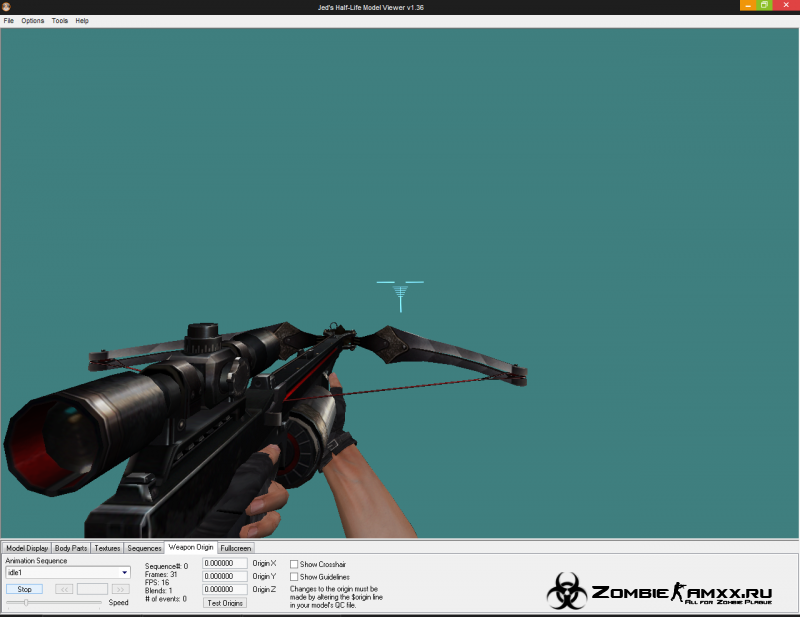Close the model viewer window
Viewport: 800px width, 617px height.
(786, 5)
